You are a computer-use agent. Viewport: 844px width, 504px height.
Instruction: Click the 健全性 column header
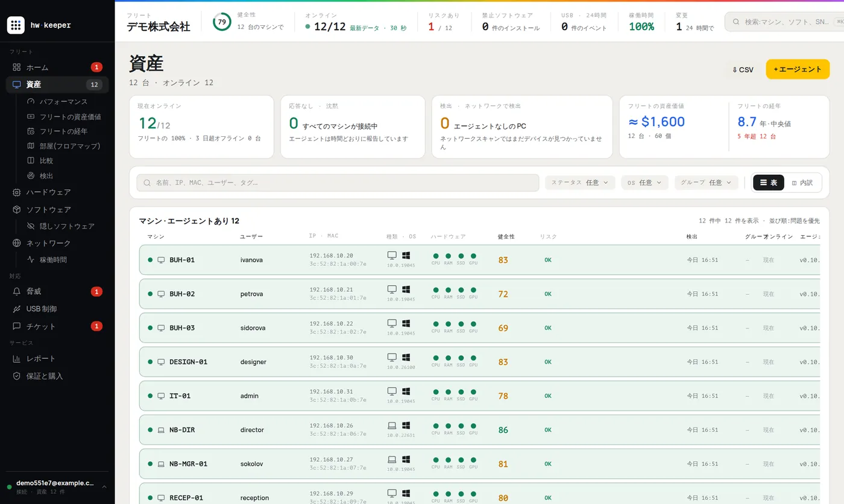506,237
